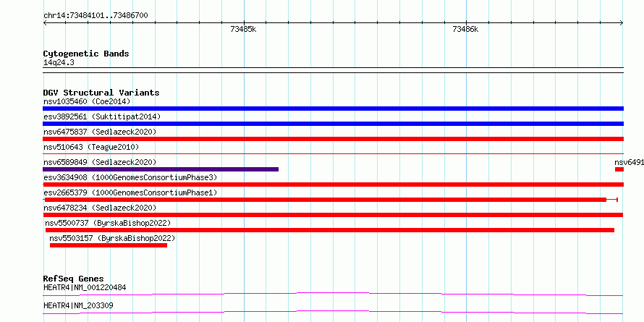Click the nsv5503157 (ByrskaBishop2022) label
This screenshot has width=644, height=322.
(x=112, y=238)
